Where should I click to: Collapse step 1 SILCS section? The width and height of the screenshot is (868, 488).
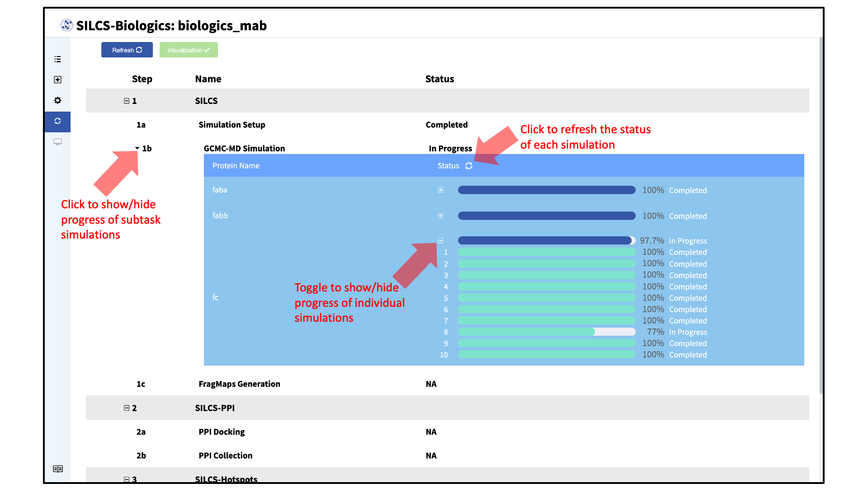(x=127, y=101)
